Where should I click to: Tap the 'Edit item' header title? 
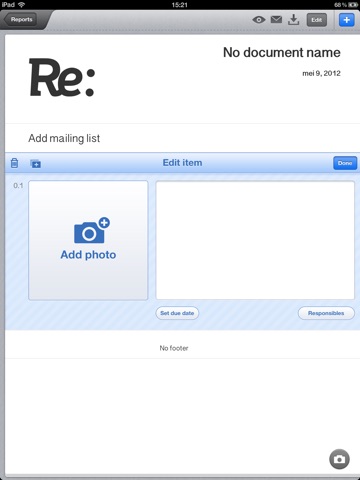coord(182,163)
